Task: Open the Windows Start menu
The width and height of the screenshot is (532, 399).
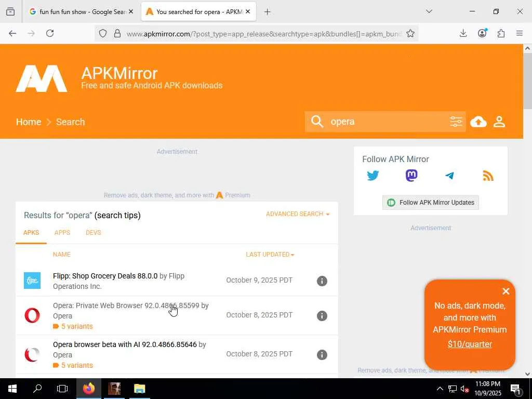Action: (12, 389)
